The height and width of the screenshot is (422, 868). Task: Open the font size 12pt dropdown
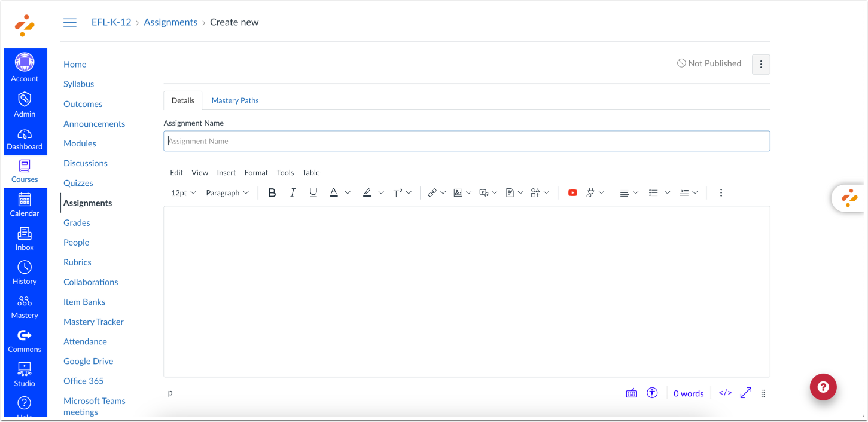click(182, 192)
